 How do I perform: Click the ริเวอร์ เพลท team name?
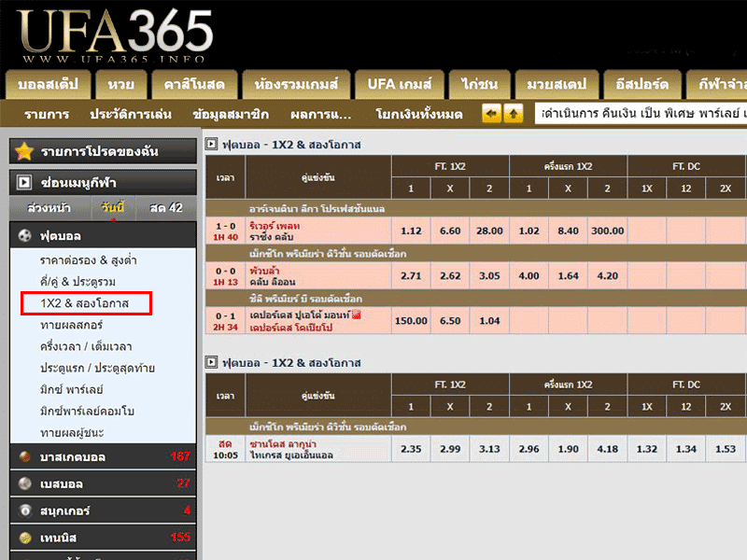[x=275, y=225]
